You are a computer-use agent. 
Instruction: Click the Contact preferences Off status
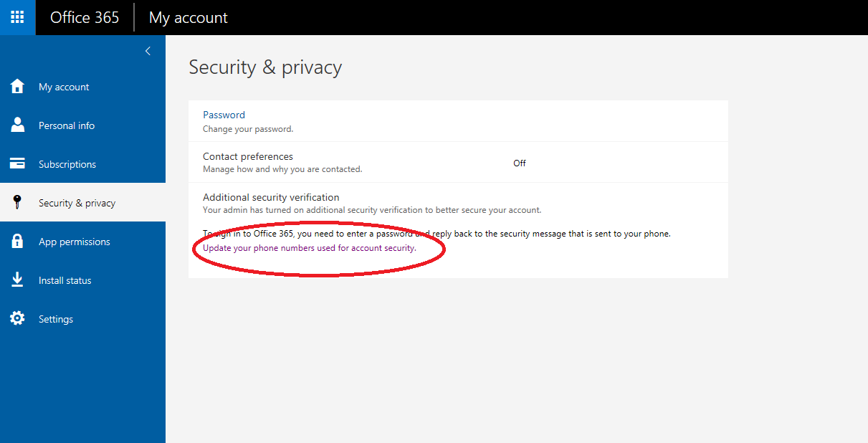click(519, 163)
